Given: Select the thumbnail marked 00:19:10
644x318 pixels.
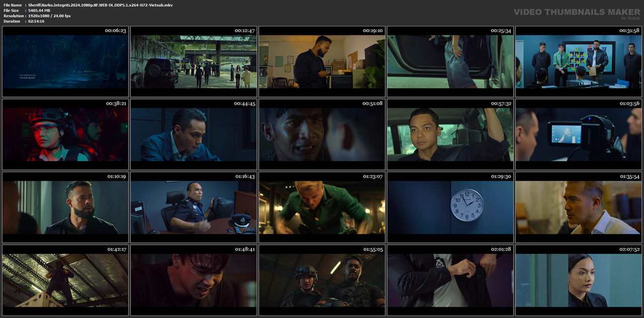Looking at the screenshot, I should (322, 62).
